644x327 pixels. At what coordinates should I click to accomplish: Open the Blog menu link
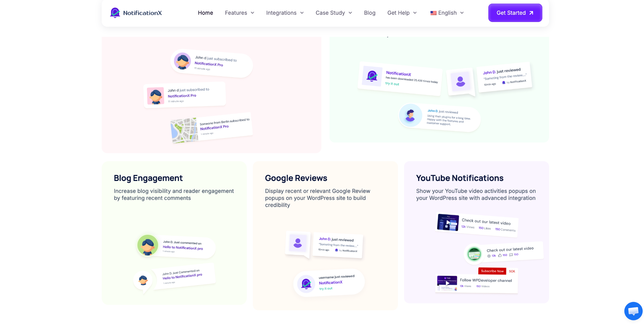click(x=369, y=13)
